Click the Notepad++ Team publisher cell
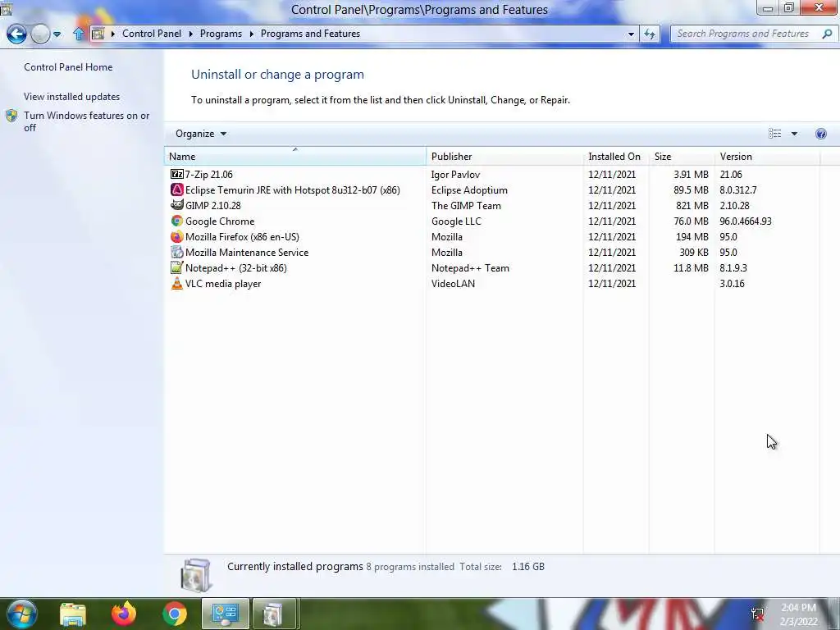This screenshot has height=630, width=840. point(470,267)
